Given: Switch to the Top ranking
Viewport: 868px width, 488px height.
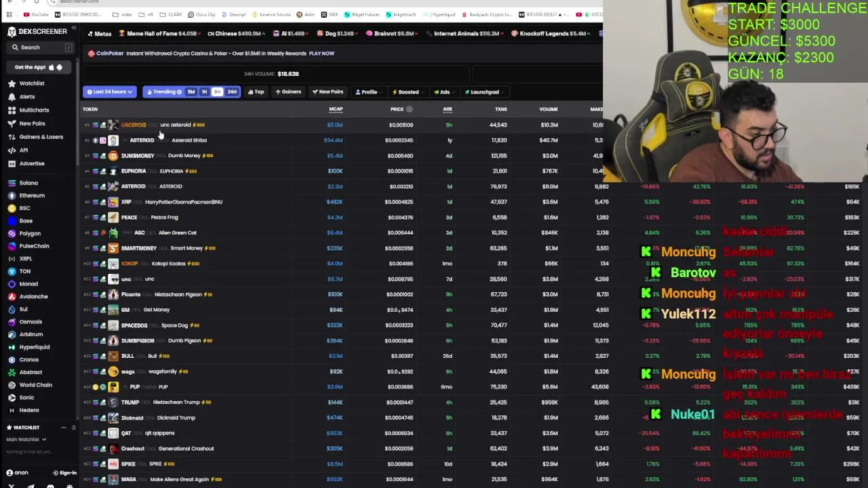Looking at the screenshot, I should (x=256, y=92).
